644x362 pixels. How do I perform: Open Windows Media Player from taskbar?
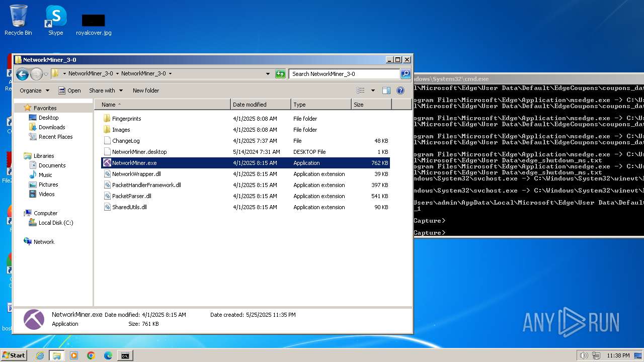click(74, 355)
